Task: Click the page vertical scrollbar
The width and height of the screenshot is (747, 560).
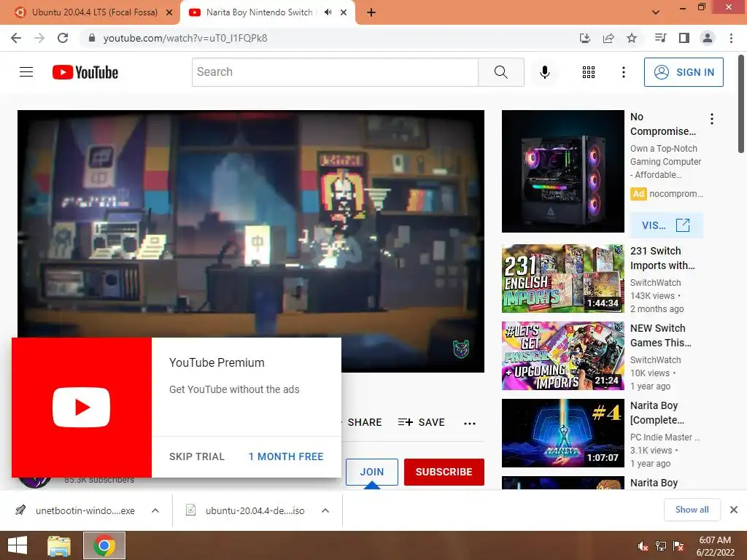Action: [741, 105]
